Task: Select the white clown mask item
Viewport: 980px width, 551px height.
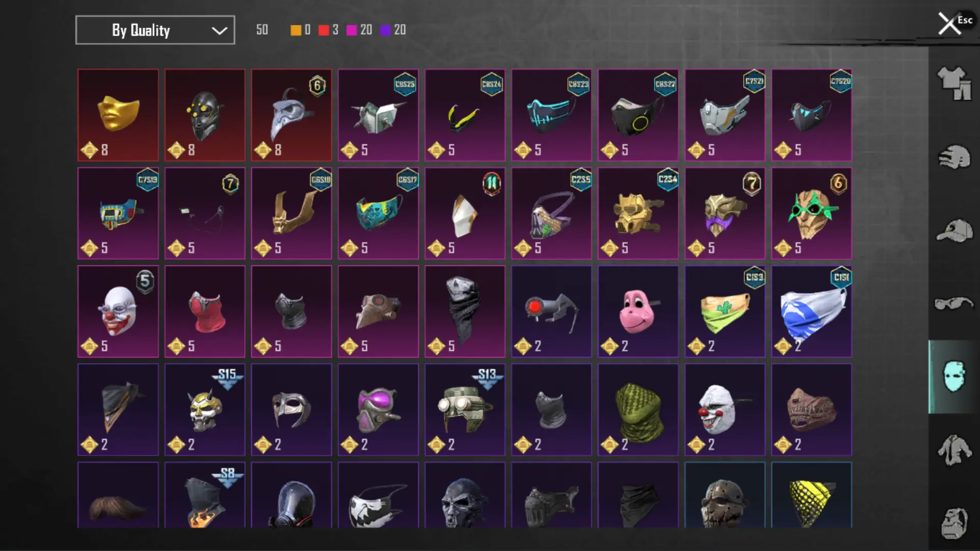Action: point(118,311)
